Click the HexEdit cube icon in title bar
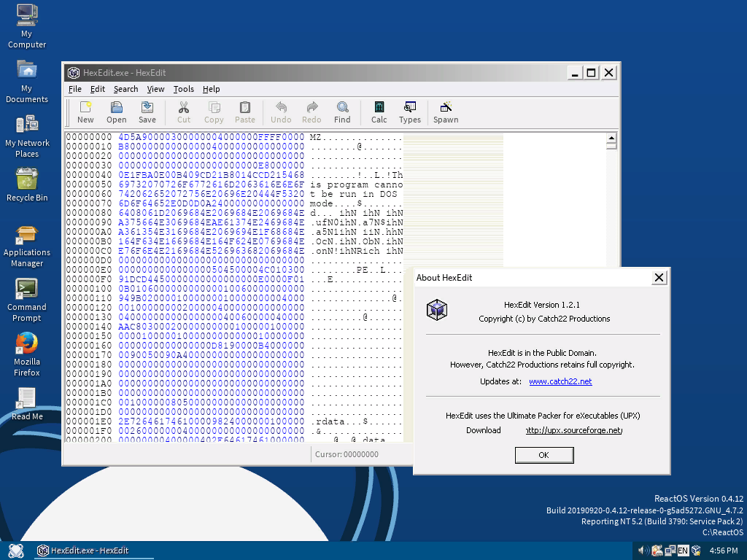The width and height of the screenshot is (747, 560). point(74,73)
